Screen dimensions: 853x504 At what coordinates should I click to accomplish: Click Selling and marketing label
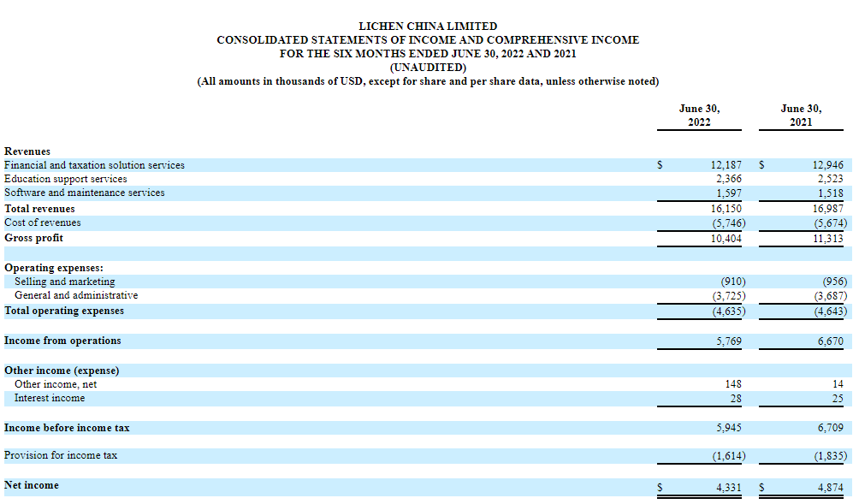click(x=65, y=282)
